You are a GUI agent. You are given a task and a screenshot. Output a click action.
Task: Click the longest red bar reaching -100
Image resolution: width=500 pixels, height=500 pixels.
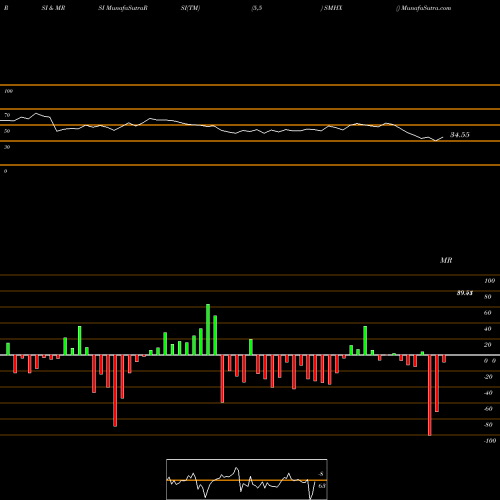(429, 395)
